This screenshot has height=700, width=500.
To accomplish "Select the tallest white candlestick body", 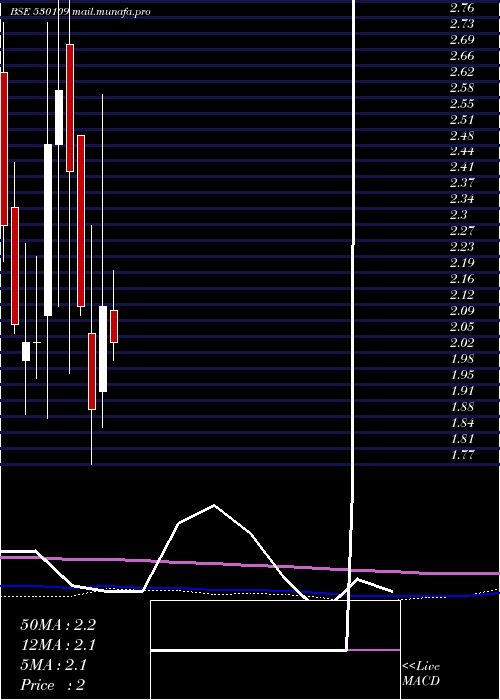I will (48, 230).
